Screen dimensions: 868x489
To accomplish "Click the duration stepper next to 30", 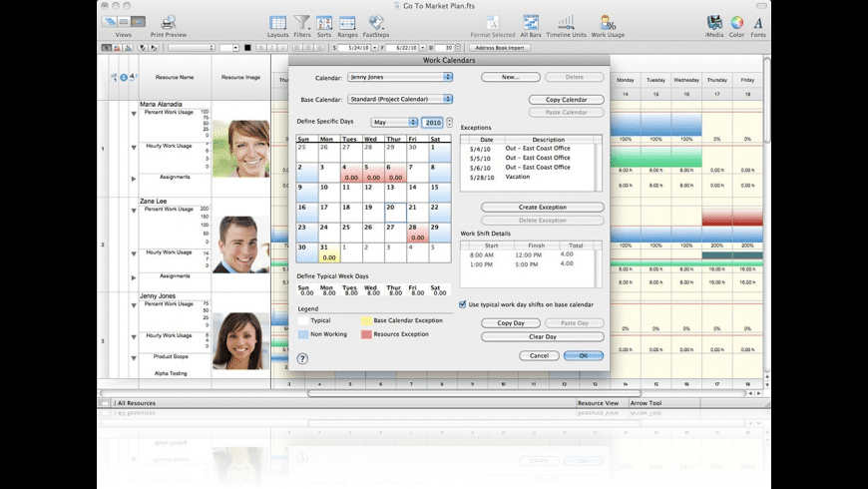I will pyautogui.click(x=458, y=48).
